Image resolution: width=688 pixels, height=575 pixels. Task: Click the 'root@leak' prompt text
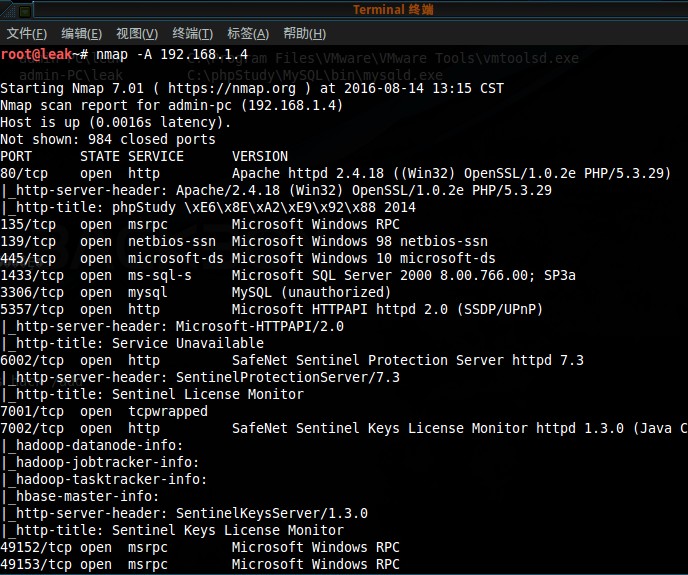click(36, 54)
